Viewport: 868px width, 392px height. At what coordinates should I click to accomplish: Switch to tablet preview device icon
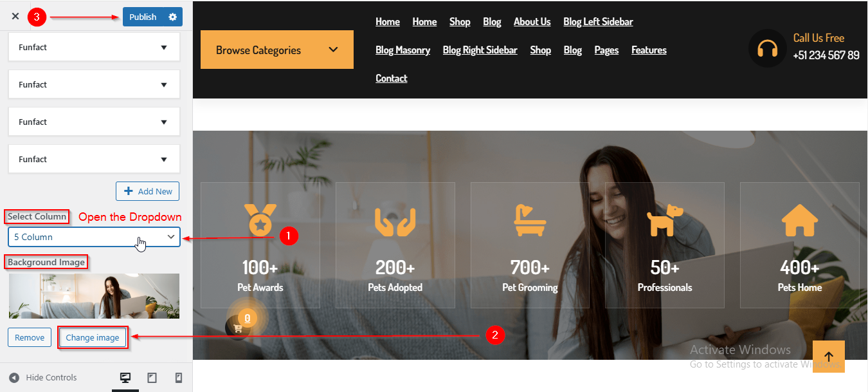152,378
